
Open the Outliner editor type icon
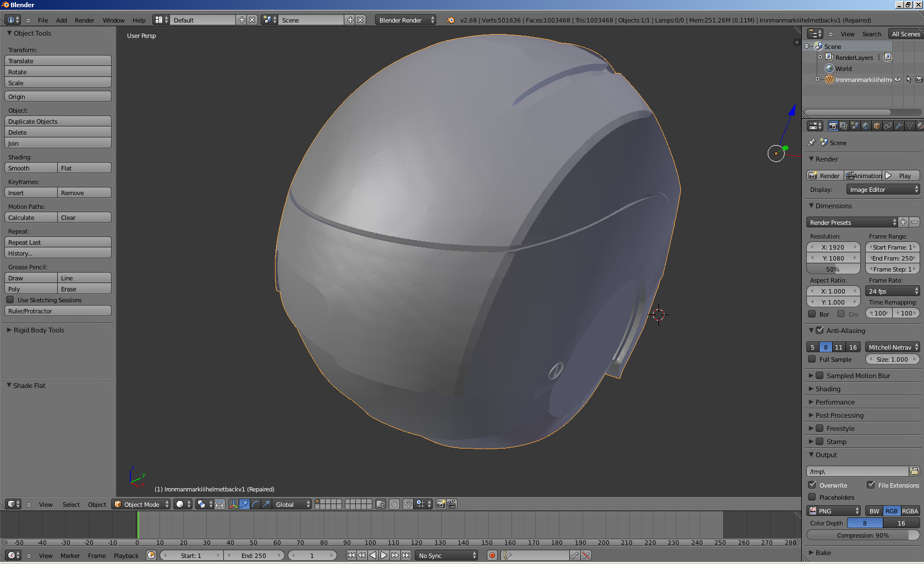(815, 34)
